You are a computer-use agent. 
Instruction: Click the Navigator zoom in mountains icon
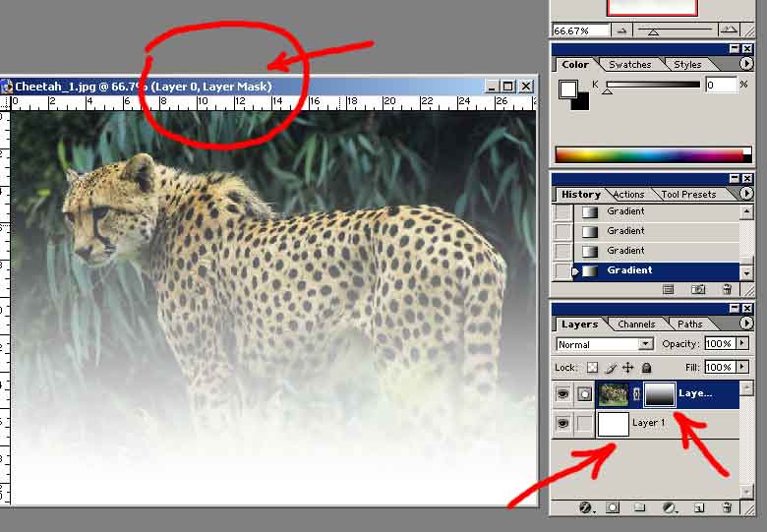[729, 30]
